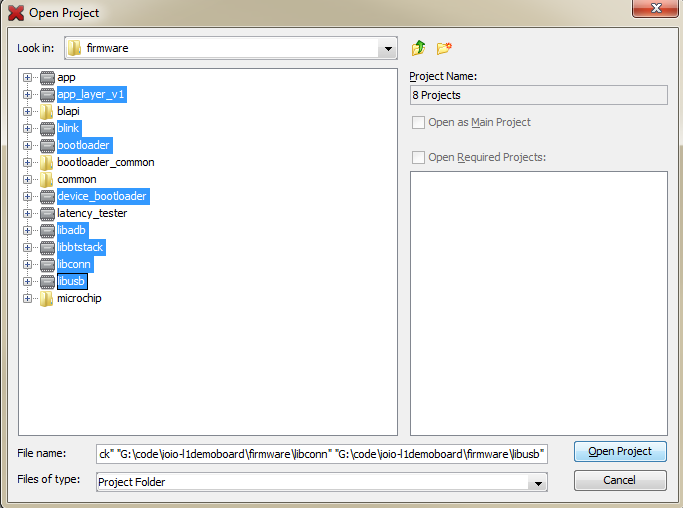This screenshot has width=683, height=508.
Task: Open the Files of type dropdown
Action: tap(538, 482)
